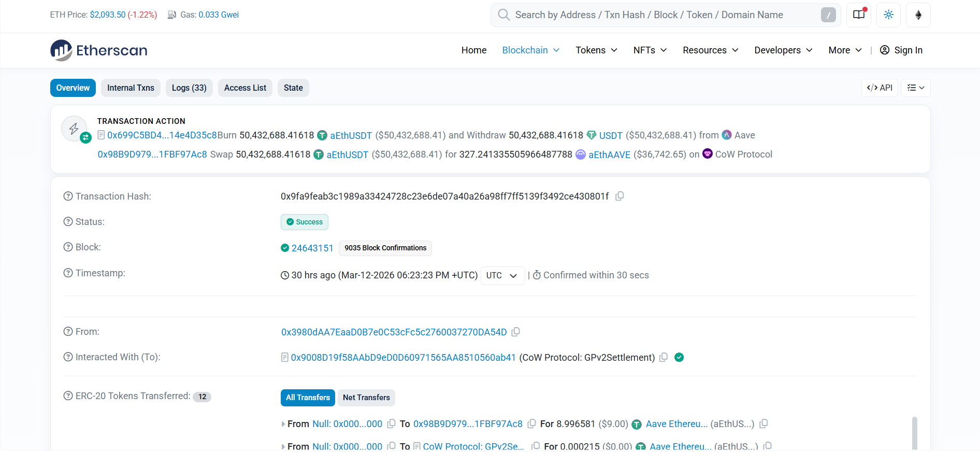This screenshot has width=980, height=452.
Task: Open block 24643151
Action: pyautogui.click(x=312, y=248)
